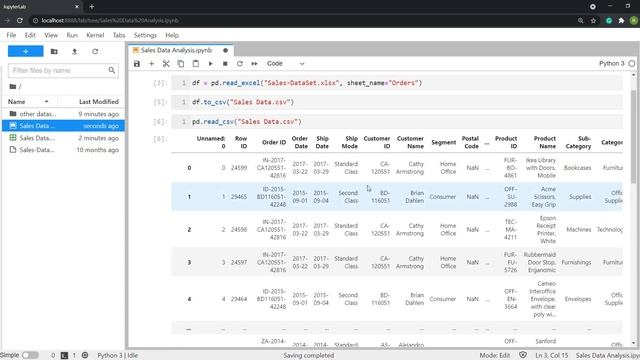Click the Machines cell in row 2
Screen dimensions: 640x360
pyautogui.click(x=579, y=229)
